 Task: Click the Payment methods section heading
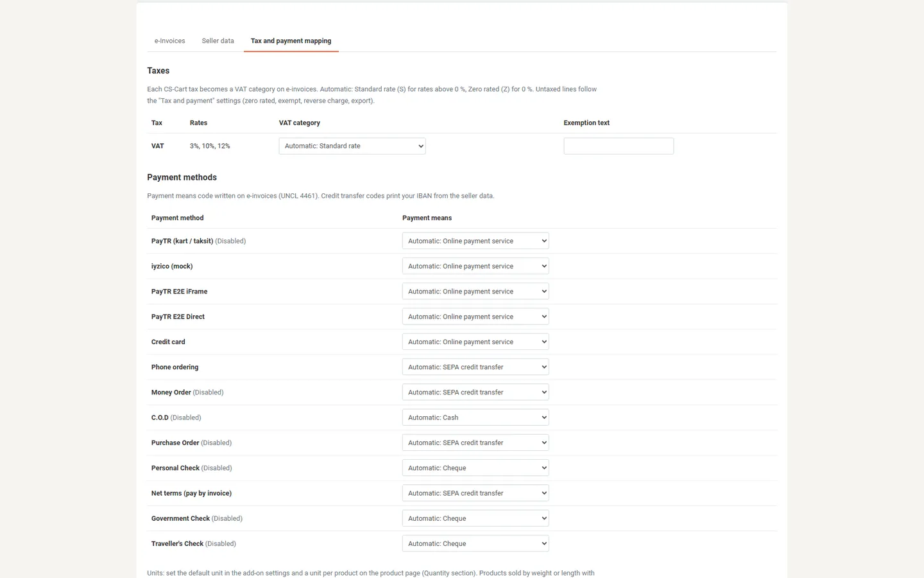pos(182,177)
